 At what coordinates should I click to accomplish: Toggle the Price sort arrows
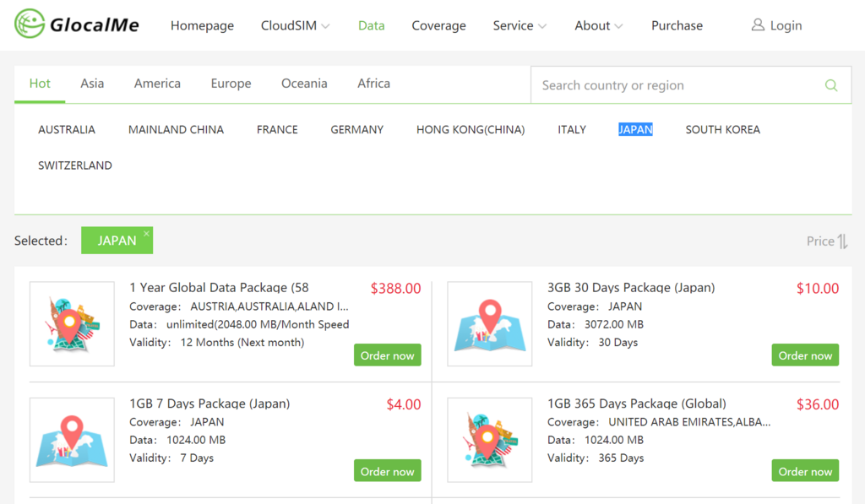[842, 241]
